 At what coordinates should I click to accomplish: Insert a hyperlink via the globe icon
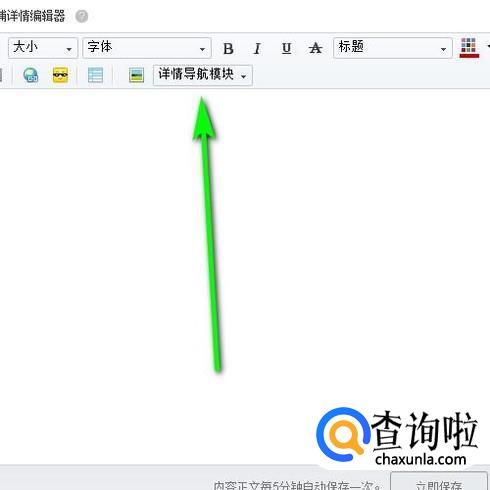[31, 75]
